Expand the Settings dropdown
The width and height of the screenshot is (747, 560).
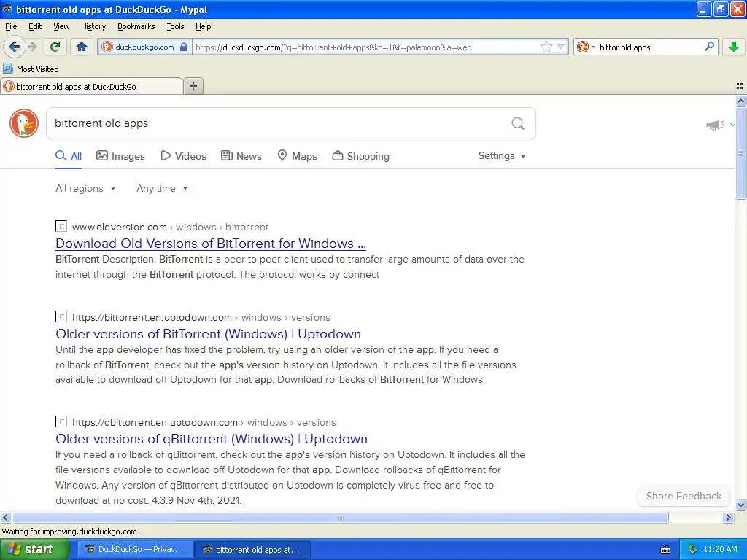[x=502, y=156]
